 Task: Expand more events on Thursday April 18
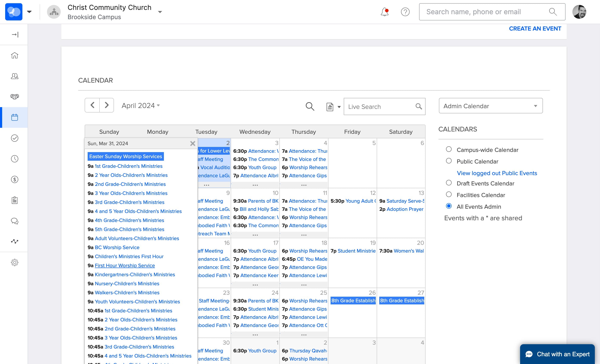click(x=304, y=285)
